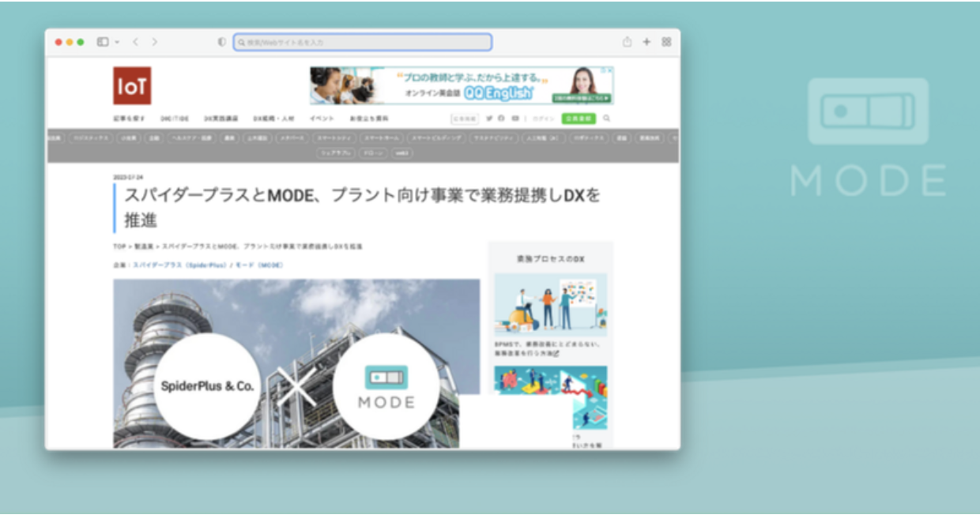Go forward to next page

coord(155,42)
